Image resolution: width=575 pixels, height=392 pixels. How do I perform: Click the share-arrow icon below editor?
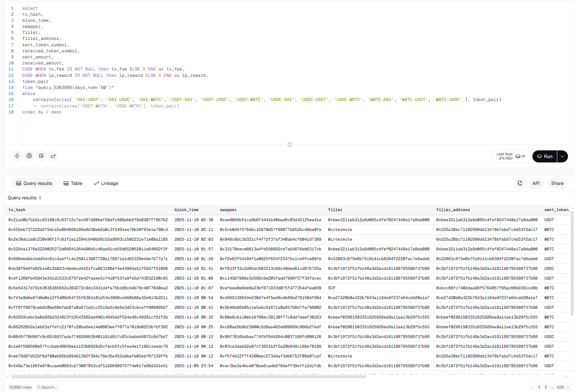coord(53,156)
